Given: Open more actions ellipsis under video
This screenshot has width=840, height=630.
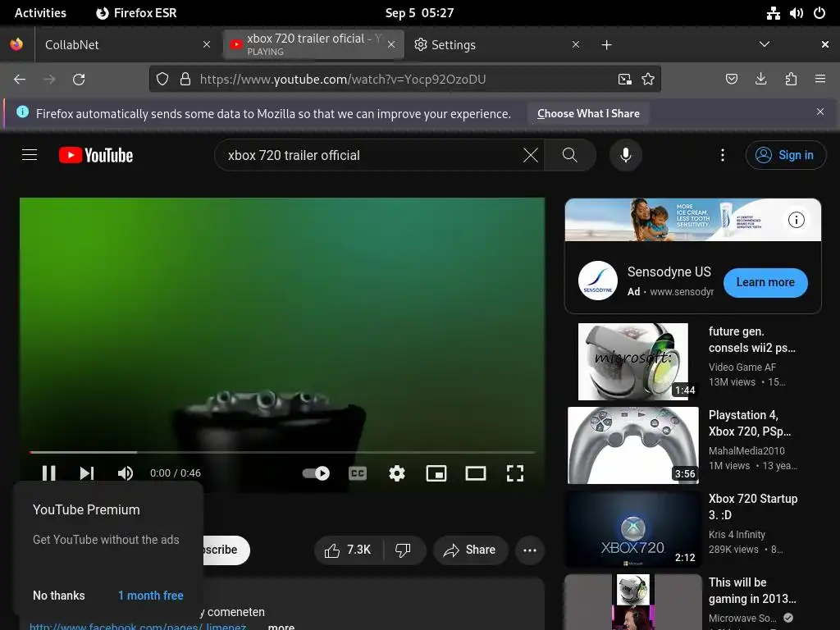Looking at the screenshot, I should [x=530, y=550].
